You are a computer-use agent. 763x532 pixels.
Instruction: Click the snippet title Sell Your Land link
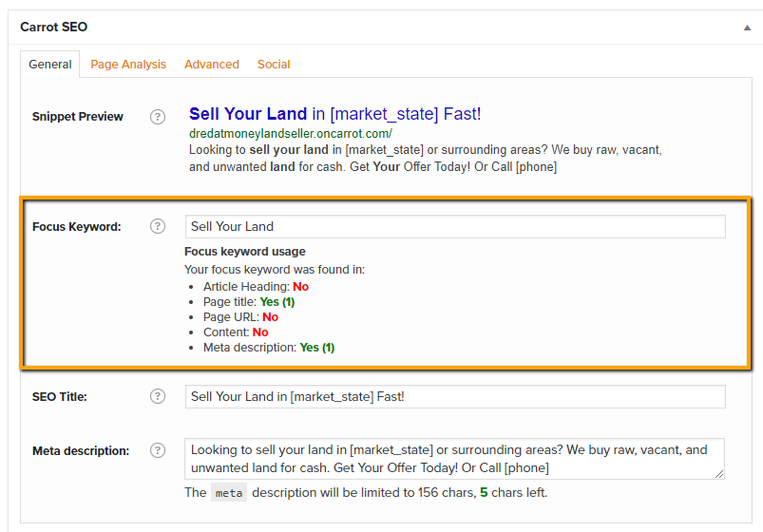334,114
